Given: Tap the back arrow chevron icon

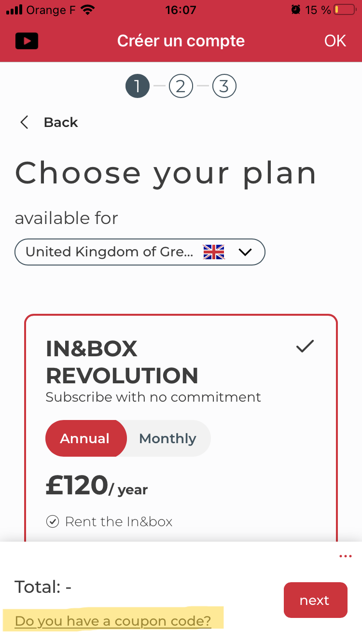Looking at the screenshot, I should pyautogui.click(x=24, y=123).
